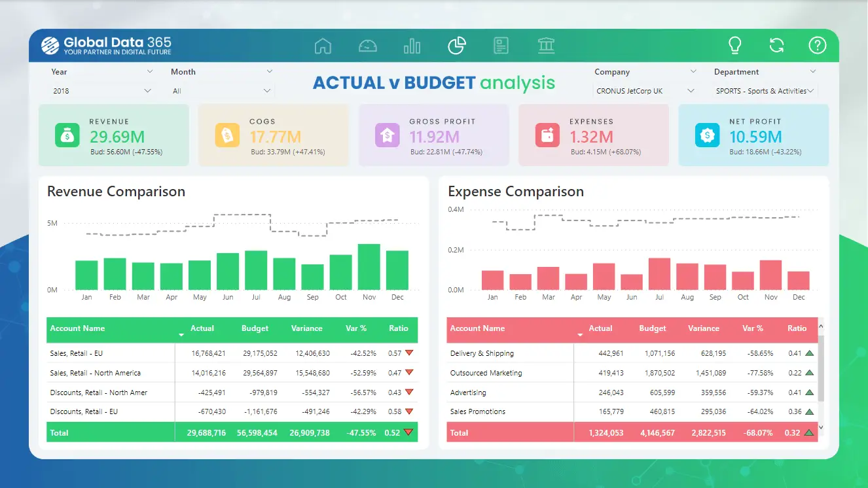The width and height of the screenshot is (868, 488).
Task: Open the document report page icon
Action: (501, 45)
